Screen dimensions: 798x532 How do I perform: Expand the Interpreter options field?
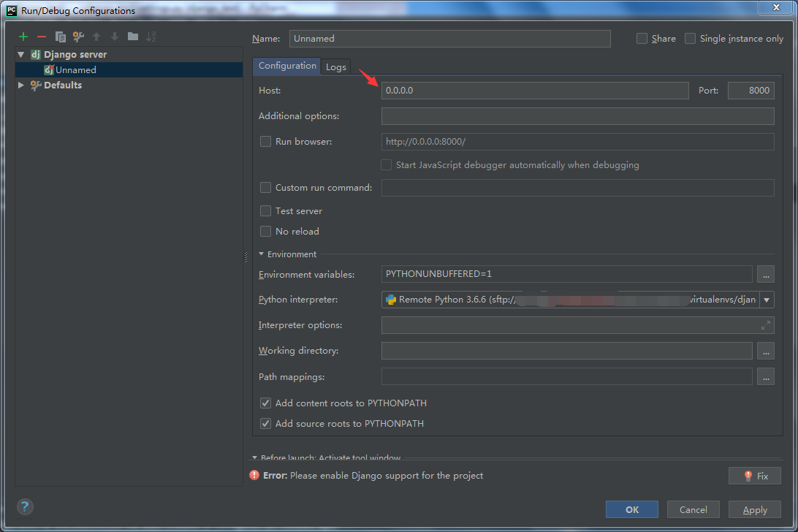click(x=765, y=325)
